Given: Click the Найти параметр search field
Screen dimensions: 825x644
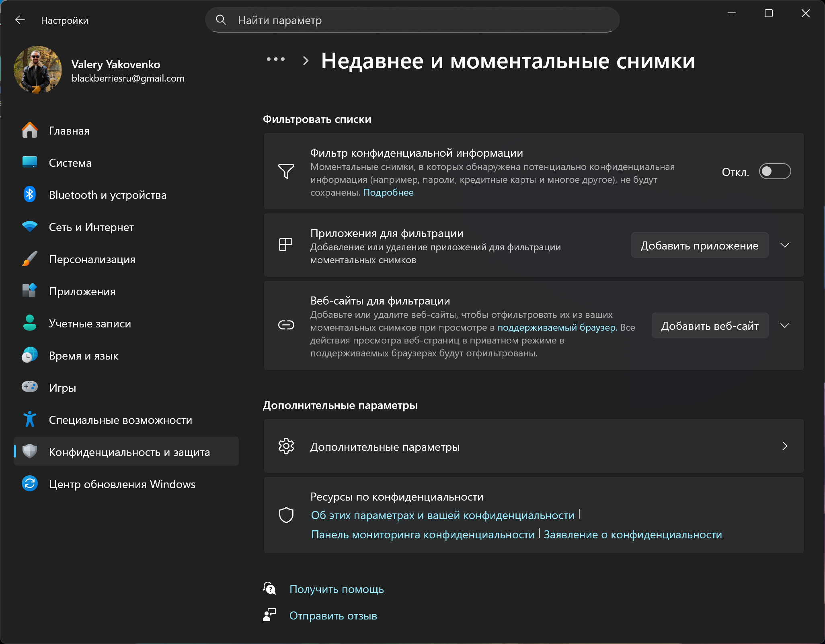Looking at the screenshot, I should pyautogui.click(x=412, y=20).
